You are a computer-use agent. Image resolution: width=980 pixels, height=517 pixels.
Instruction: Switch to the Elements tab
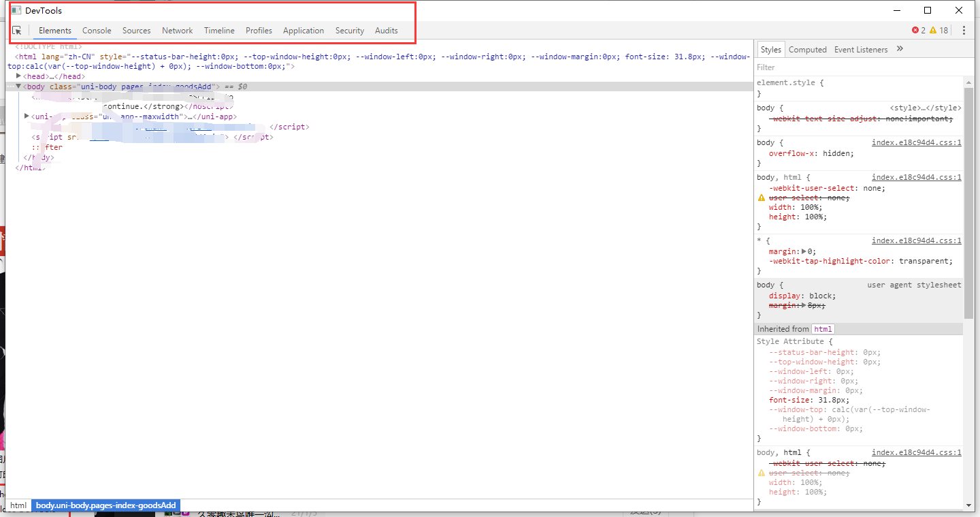pos(55,31)
